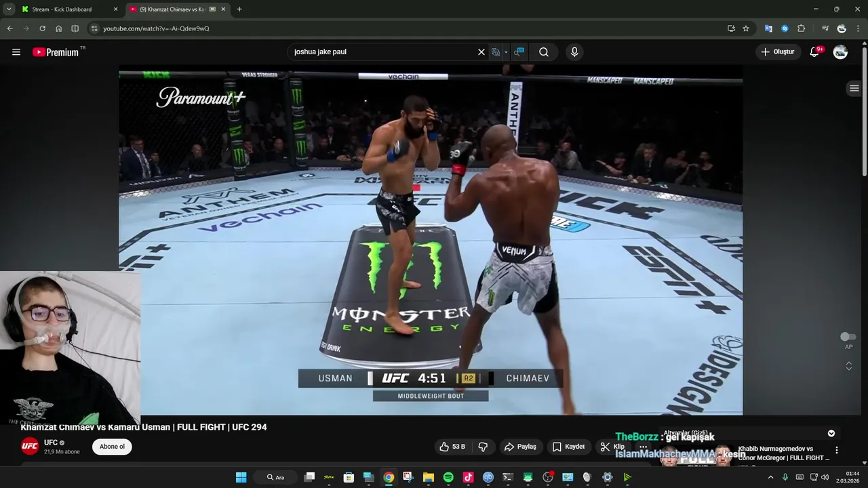The width and height of the screenshot is (868, 488).
Task: Save the video with Kaydet
Action: pyautogui.click(x=568, y=447)
